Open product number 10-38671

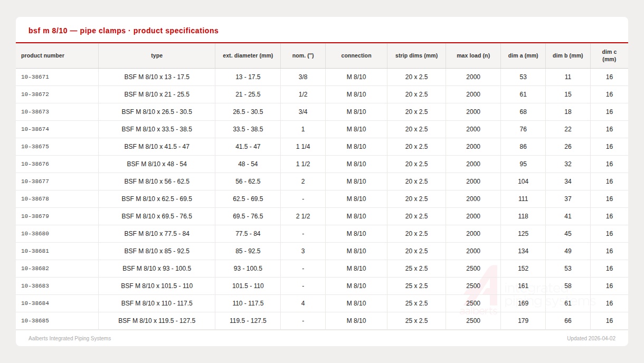point(35,77)
